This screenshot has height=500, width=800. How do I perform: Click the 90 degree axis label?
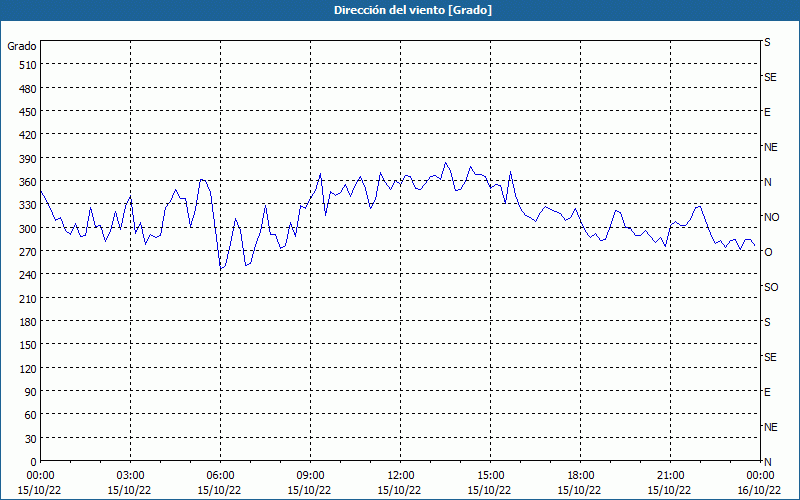[x=31, y=392]
